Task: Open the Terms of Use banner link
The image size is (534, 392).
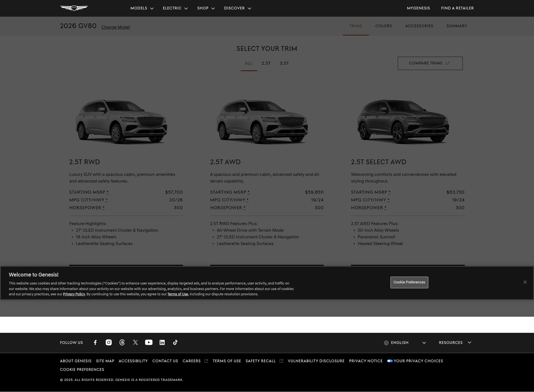Action: 178,294
